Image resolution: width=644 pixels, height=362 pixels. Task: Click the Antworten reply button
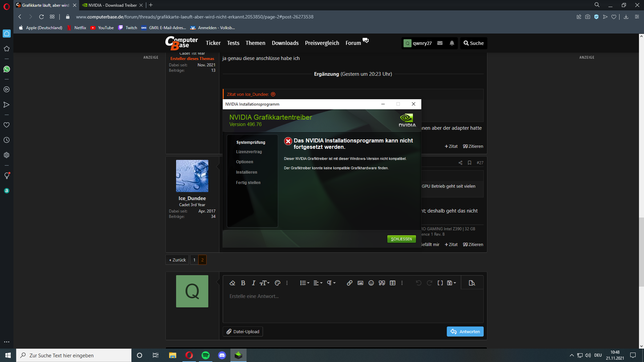coord(465,331)
